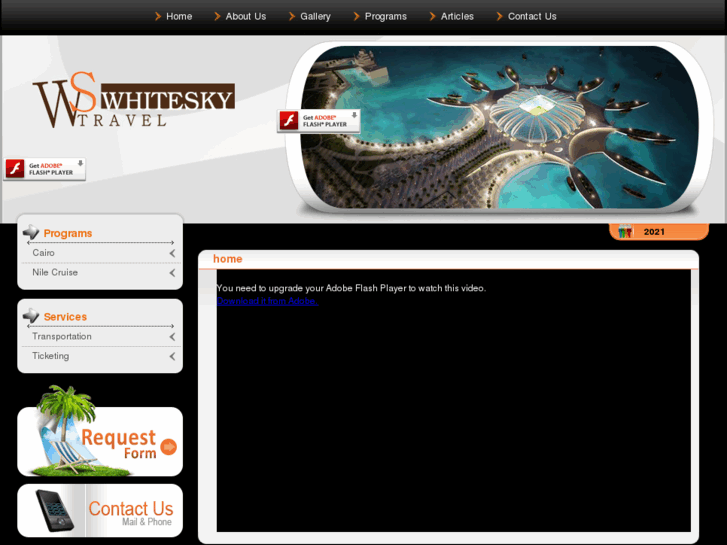Open the Articles page

tap(457, 16)
